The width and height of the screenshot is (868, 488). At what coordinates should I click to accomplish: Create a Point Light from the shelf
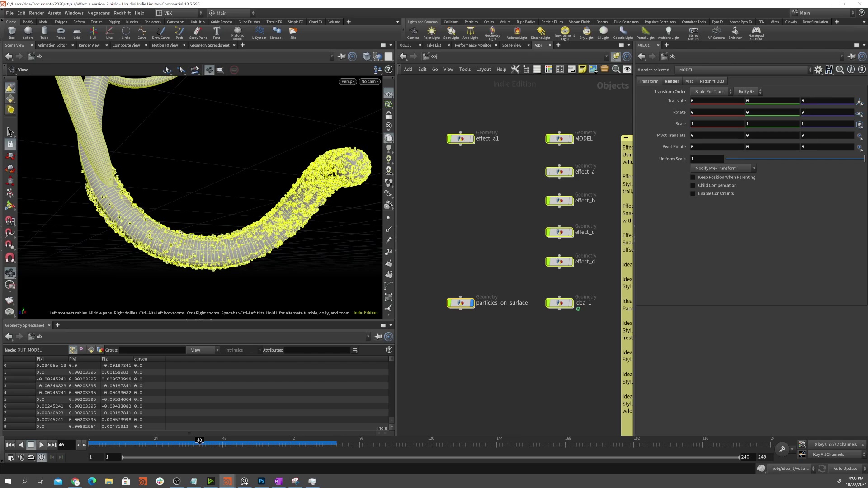pos(431,33)
